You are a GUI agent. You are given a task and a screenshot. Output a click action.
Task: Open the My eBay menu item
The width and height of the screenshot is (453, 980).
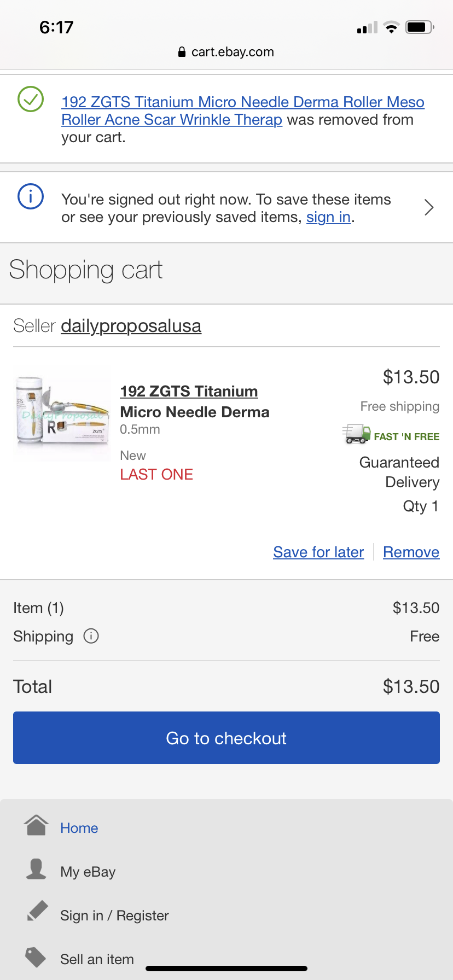(88, 872)
